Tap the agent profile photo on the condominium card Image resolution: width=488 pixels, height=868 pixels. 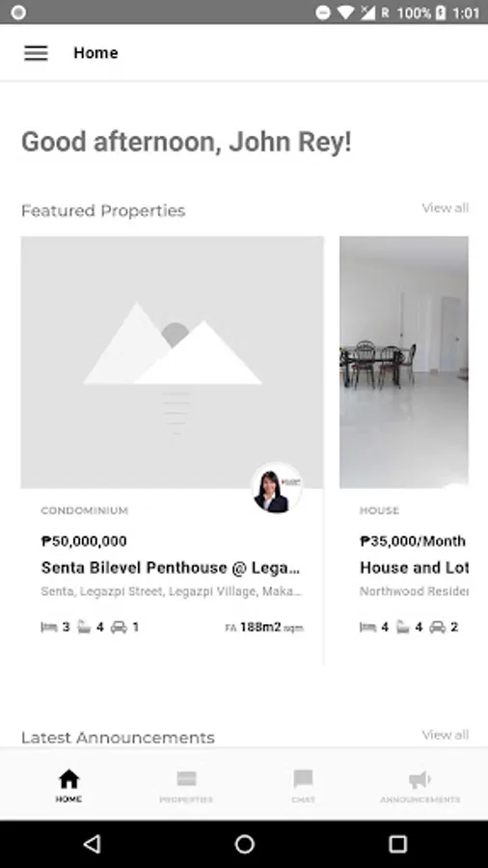(x=277, y=488)
